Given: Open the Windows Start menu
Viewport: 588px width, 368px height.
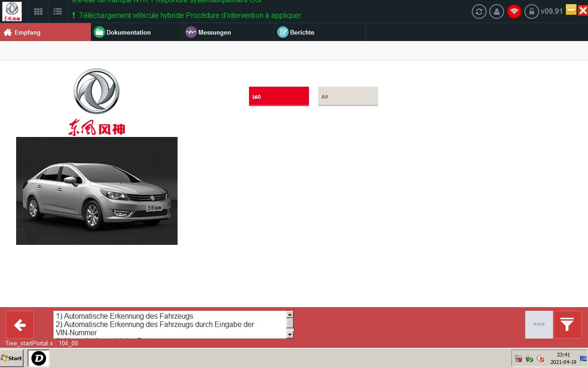Looking at the screenshot, I should [12, 358].
